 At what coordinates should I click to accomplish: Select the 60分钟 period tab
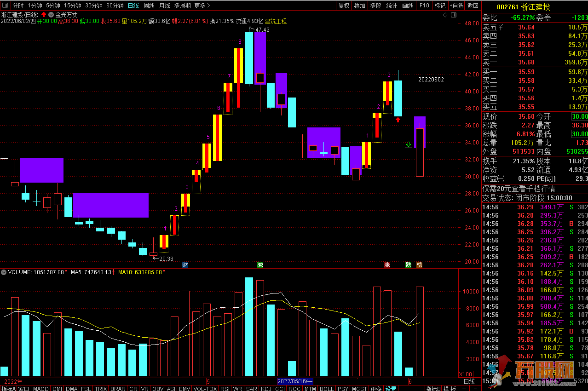click(x=115, y=6)
